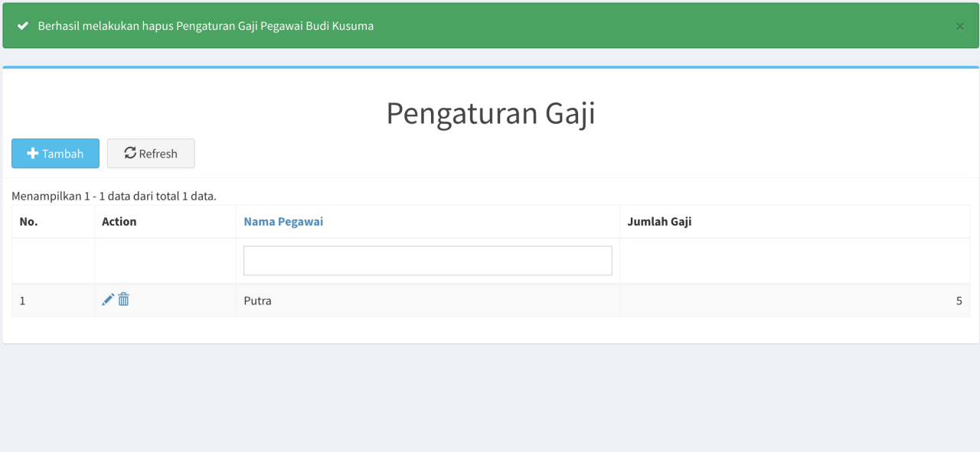Edit Putra's salary with the pencil icon
980x452 pixels.
tap(108, 300)
